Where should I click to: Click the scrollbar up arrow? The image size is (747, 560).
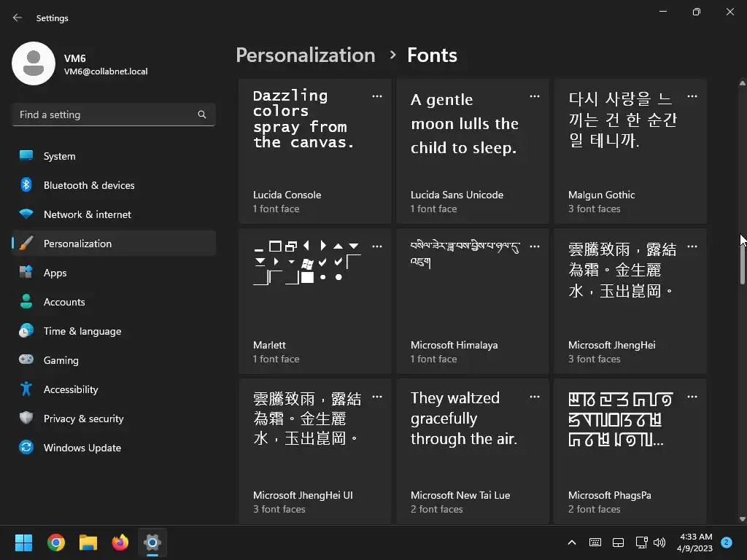tap(742, 83)
